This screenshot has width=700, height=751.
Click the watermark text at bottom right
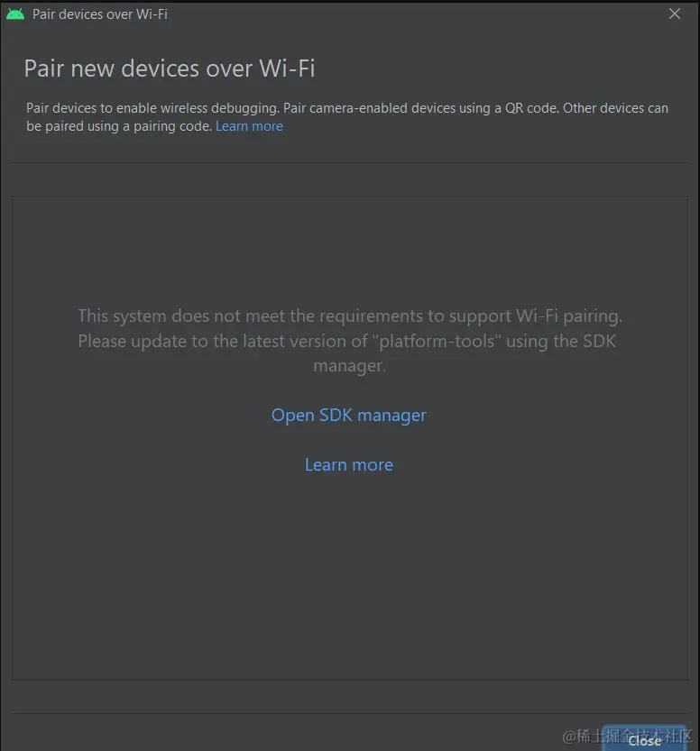click(x=627, y=737)
